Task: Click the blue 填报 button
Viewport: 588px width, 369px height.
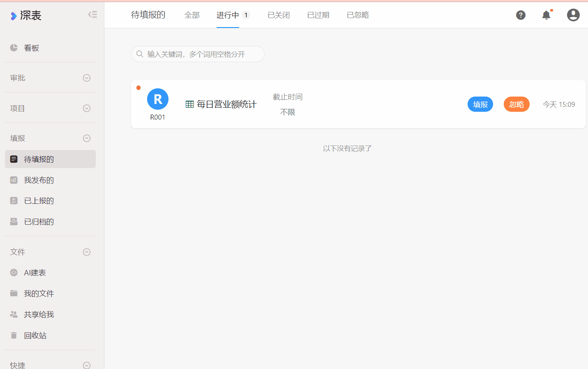Action: [x=480, y=104]
